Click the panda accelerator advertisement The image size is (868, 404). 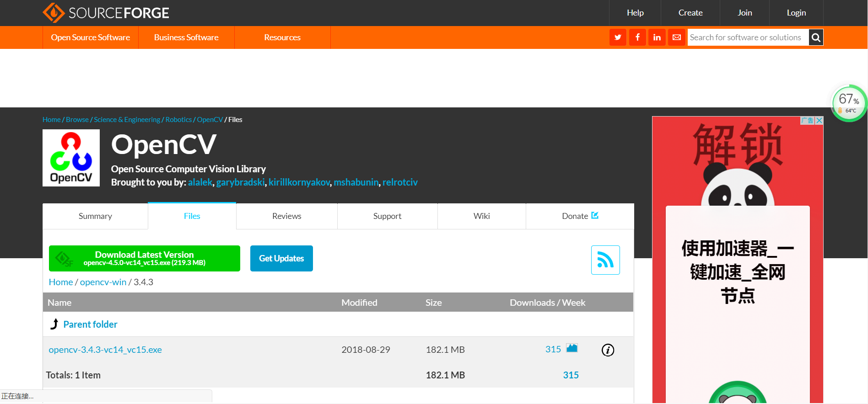pos(738,260)
